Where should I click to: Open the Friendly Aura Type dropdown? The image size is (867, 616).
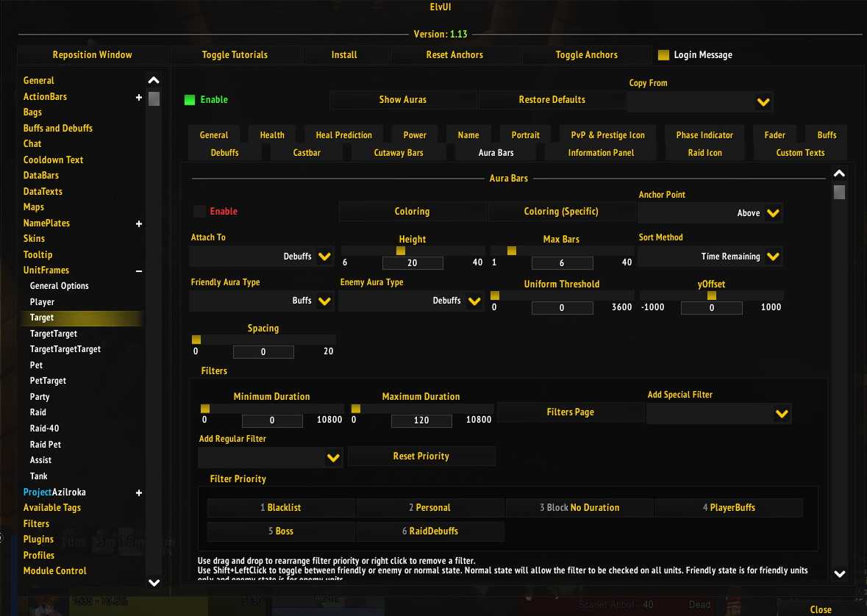pos(262,301)
